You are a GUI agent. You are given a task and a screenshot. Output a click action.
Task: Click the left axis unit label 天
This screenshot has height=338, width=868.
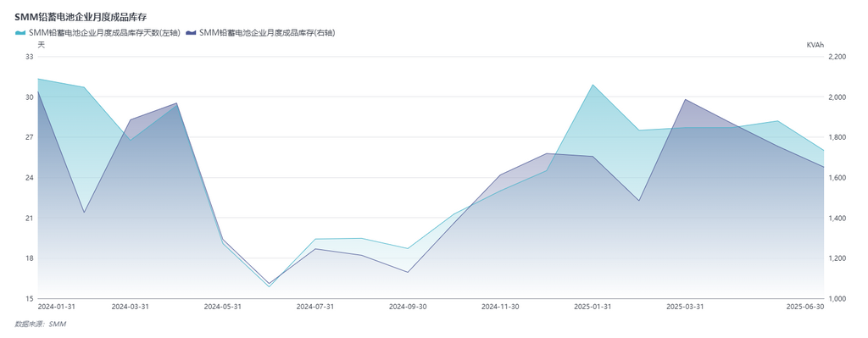point(41,45)
